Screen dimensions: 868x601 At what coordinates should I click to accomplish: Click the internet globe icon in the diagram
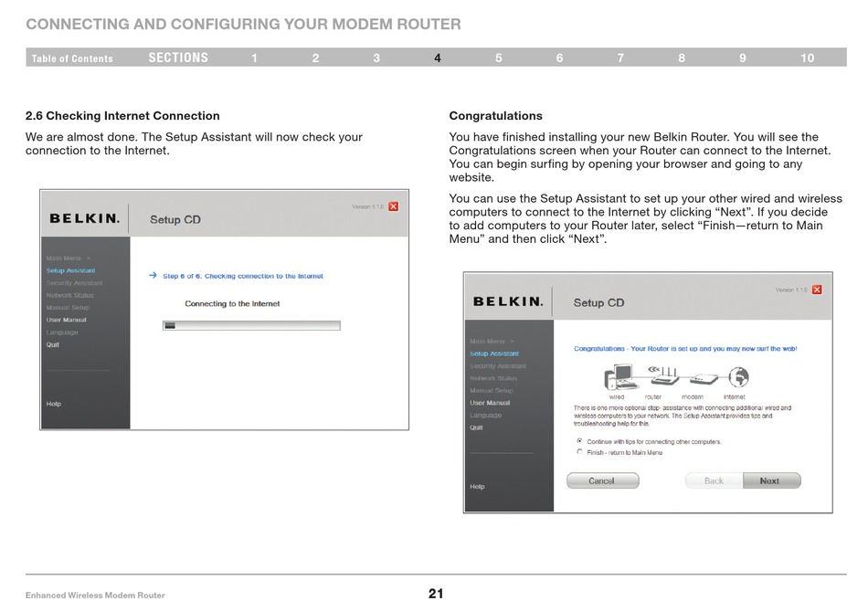[736, 376]
